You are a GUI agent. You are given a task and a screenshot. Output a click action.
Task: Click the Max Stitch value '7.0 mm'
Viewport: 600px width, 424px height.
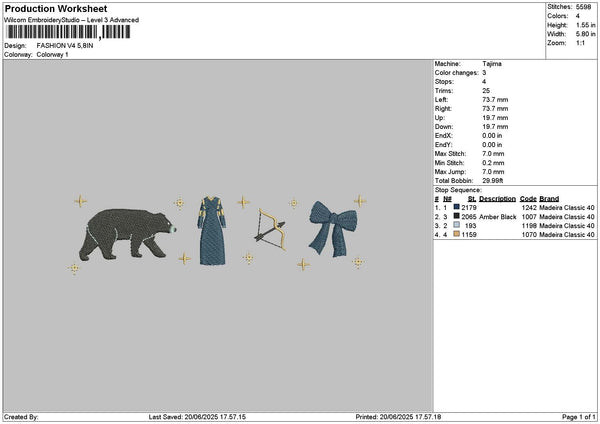[x=493, y=153]
